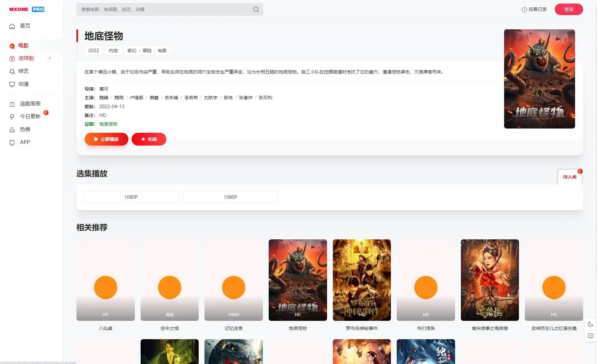Click the 立即播放 play button

click(x=106, y=139)
